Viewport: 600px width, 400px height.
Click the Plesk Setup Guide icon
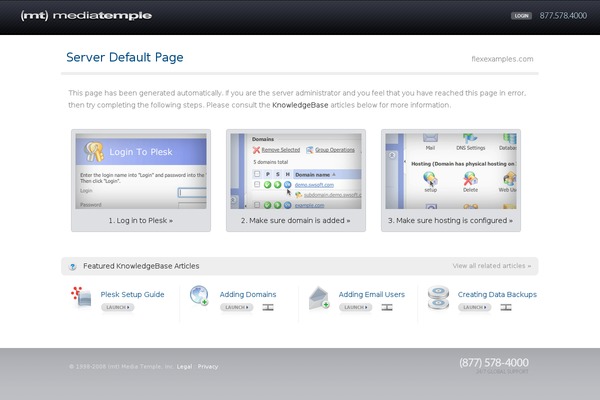[81, 297]
